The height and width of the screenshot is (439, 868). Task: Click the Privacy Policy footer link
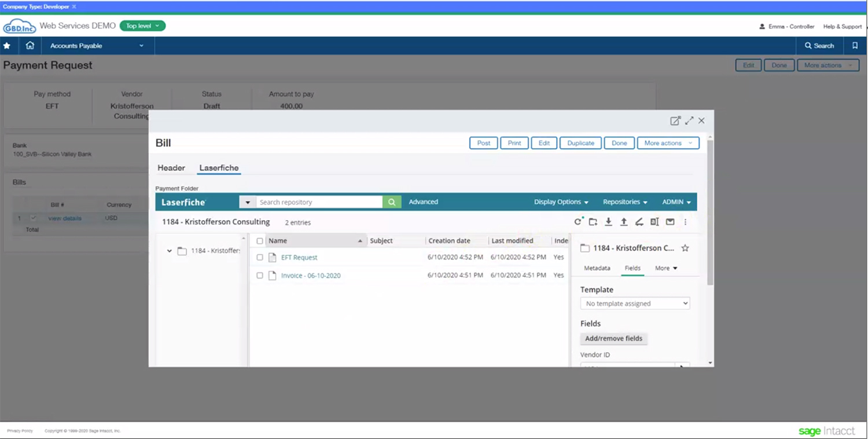(x=20, y=431)
